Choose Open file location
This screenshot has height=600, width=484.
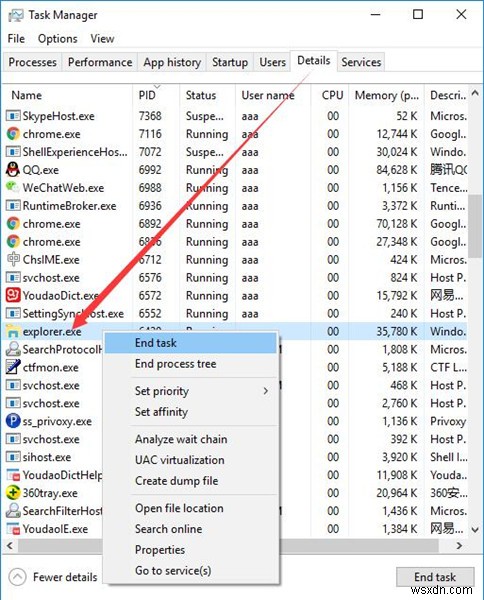pyautogui.click(x=191, y=508)
